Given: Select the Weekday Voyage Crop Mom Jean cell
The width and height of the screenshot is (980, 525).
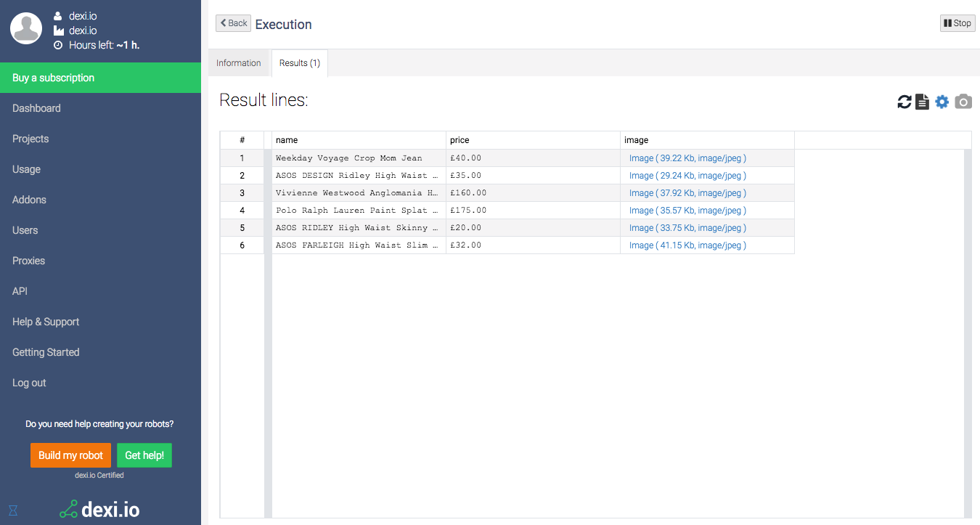Looking at the screenshot, I should (359, 158).
